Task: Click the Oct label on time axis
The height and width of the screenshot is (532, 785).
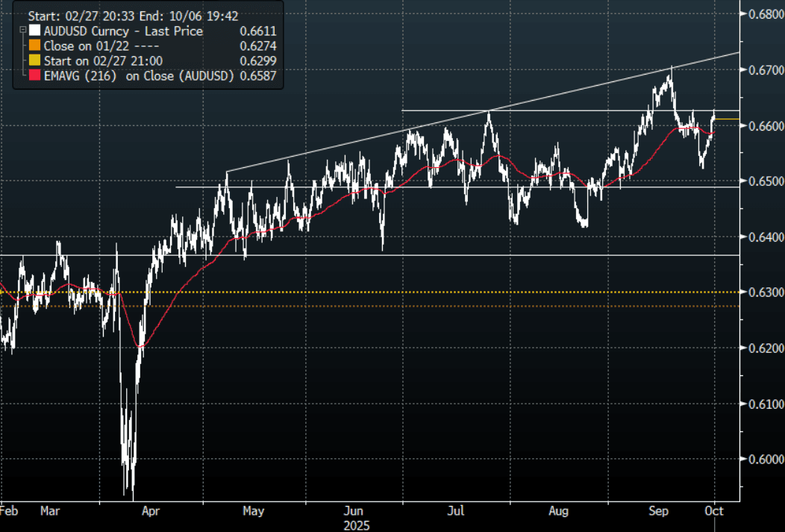Action: [714, 512]
